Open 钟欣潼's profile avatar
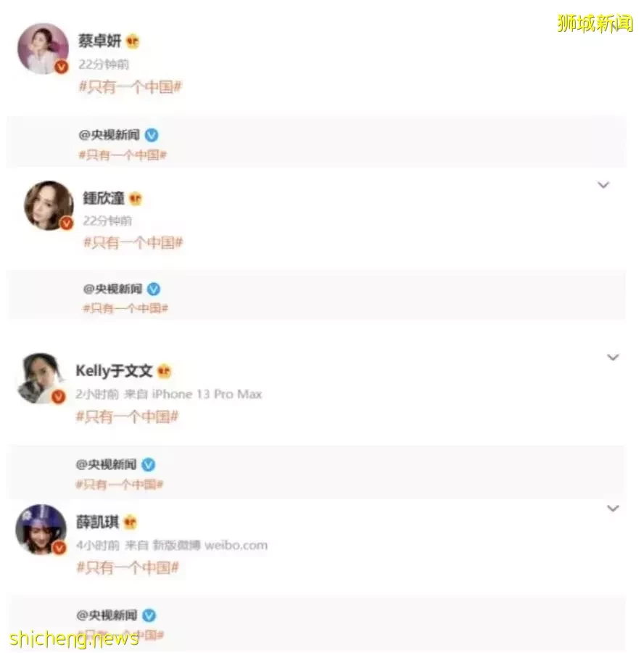Image resolution: width=644 pixels, height=653 pixels. tap(49, 205)
